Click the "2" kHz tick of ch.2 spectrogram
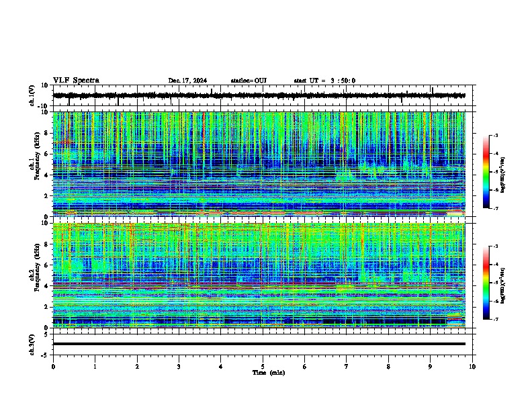Viewport: 532px width, 411px height. pyautogui.click(x=47, y=307)
